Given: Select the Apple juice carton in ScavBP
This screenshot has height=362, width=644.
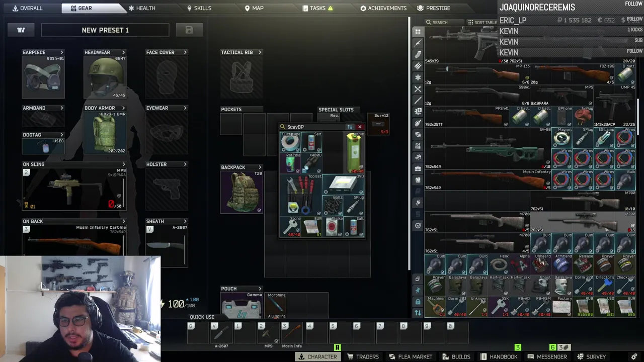Looking at the screenshot, I should coord(354,153).
